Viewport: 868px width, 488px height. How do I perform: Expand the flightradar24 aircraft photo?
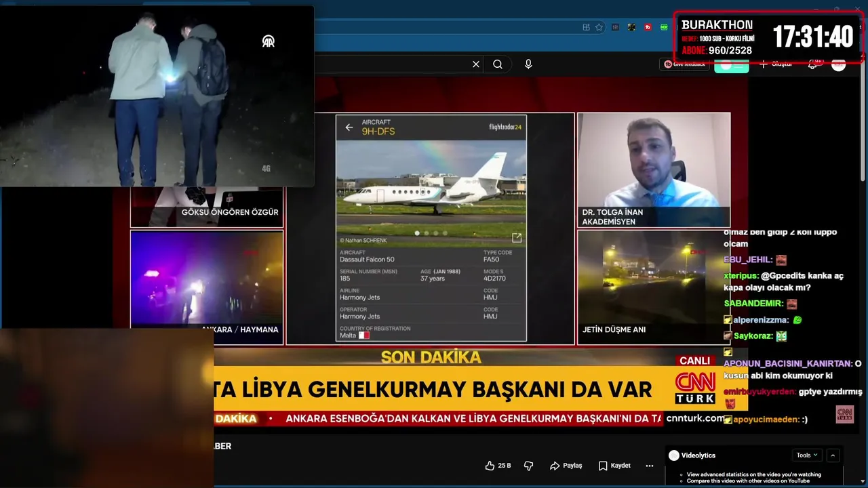(517, 238)
